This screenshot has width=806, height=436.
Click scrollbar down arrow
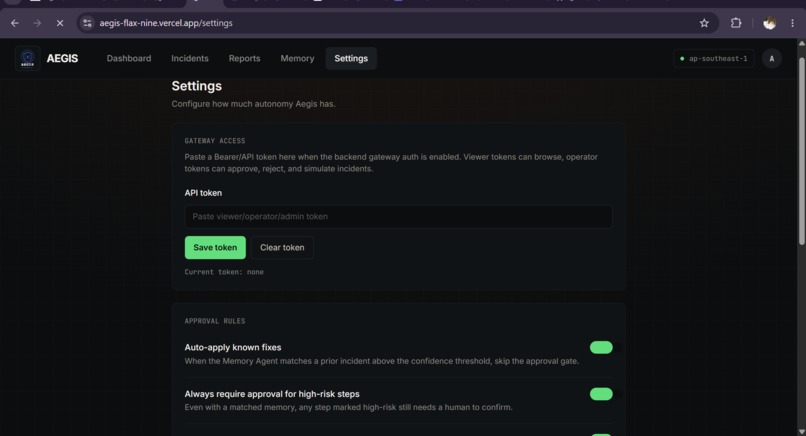coord(801,431)
